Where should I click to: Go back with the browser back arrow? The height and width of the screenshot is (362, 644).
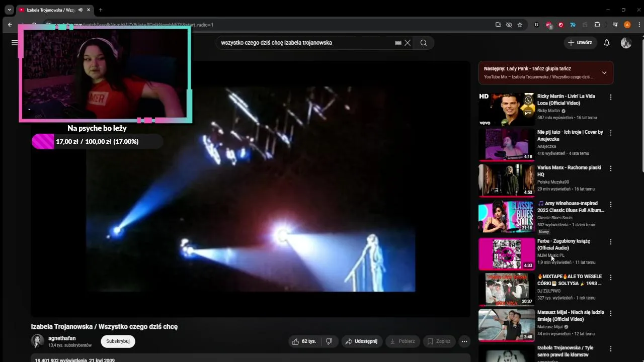coord(10,25)
